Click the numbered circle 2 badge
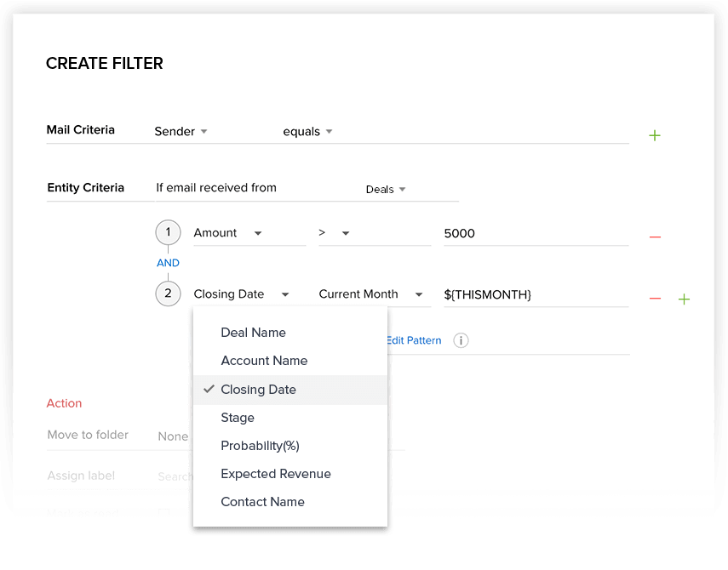 point(168,294)
